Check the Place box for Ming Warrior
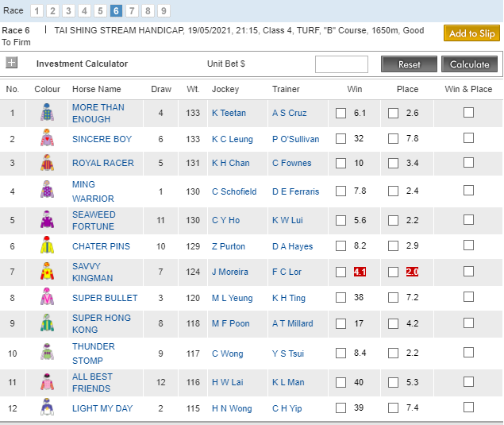The width and height of the screenshot is (504, 425). [394, 191]
